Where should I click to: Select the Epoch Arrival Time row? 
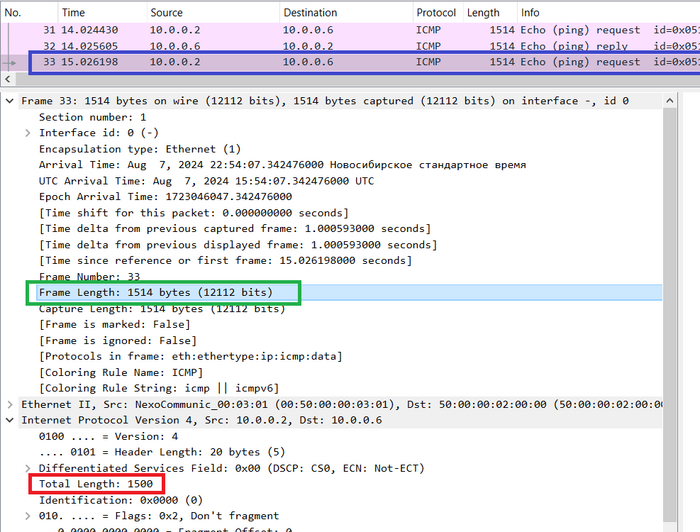point(165,197)
